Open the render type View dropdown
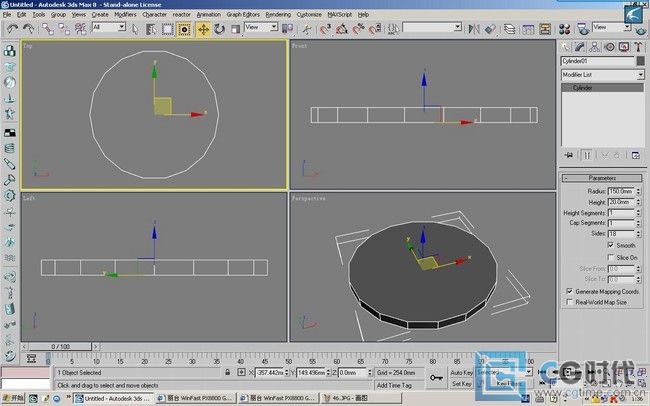 611,27
